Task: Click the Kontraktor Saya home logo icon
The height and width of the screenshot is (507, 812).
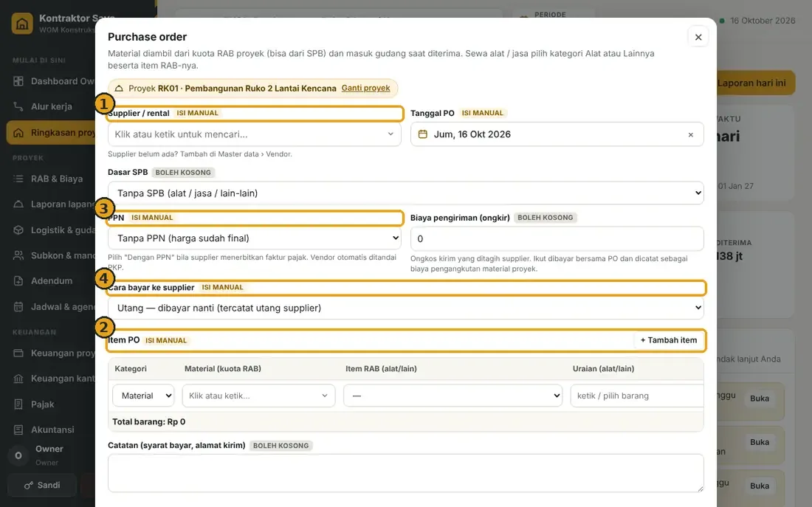Action: [22, 24]
